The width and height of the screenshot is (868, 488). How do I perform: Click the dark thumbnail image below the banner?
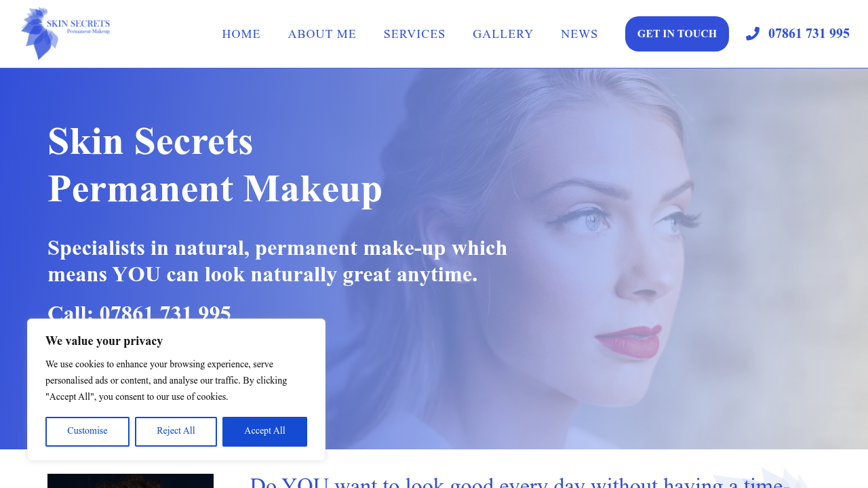tap(130, 481)
